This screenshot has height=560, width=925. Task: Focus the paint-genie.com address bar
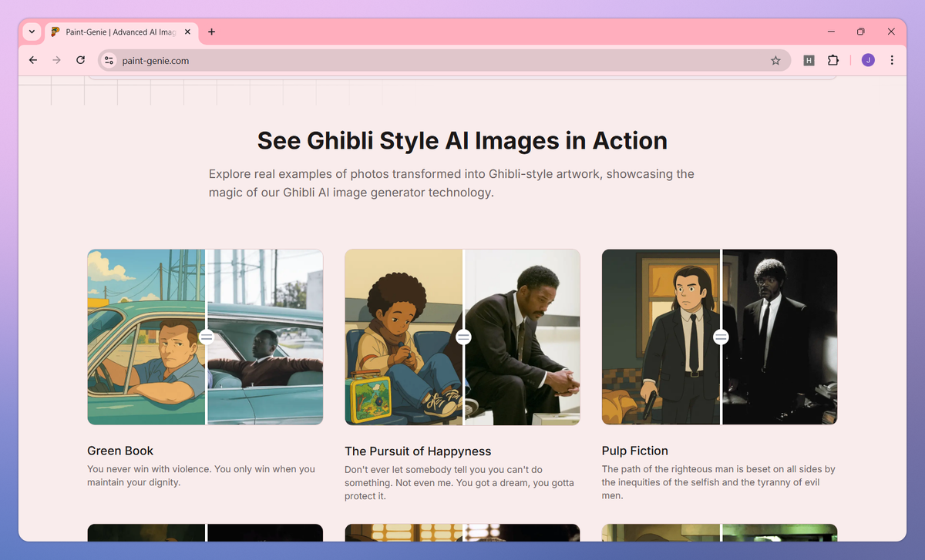click(443, 60)
